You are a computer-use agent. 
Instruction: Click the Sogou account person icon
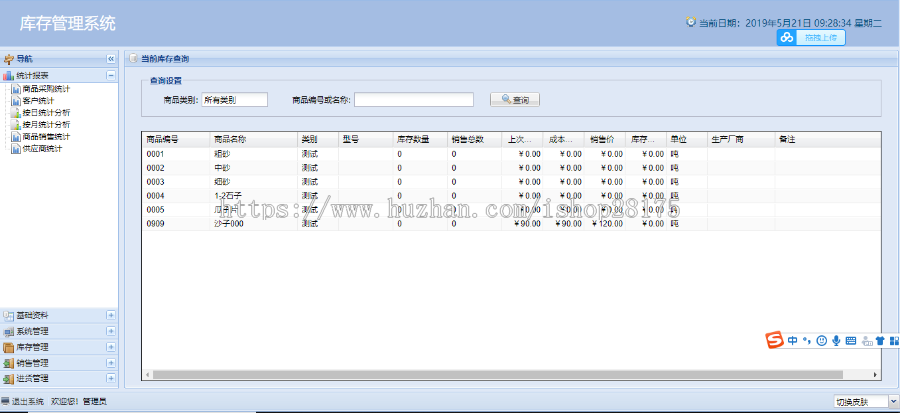click(867, 341)
